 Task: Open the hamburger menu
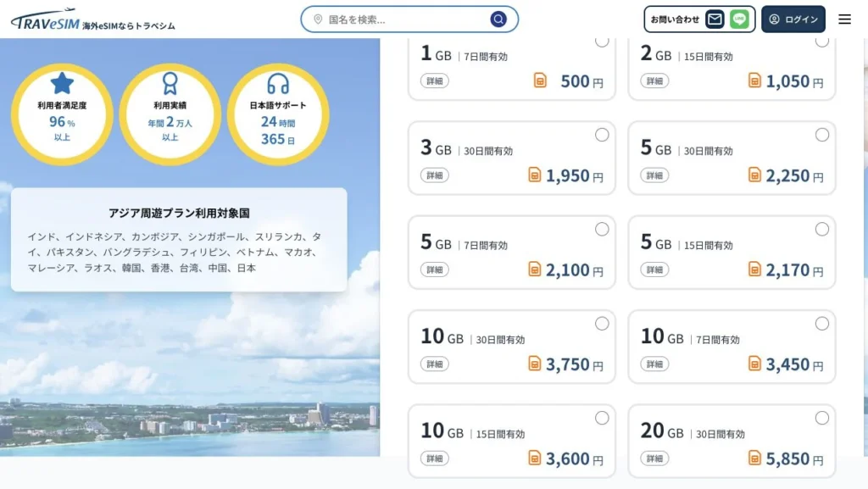coord(844,19)
